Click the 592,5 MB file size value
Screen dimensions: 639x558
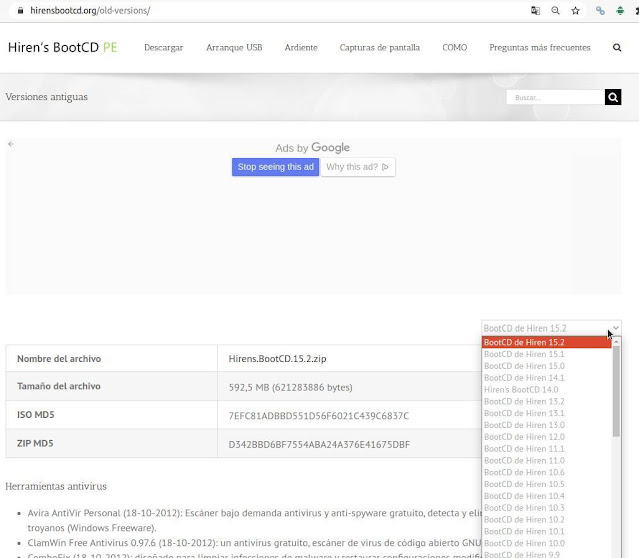coord(290,387)
